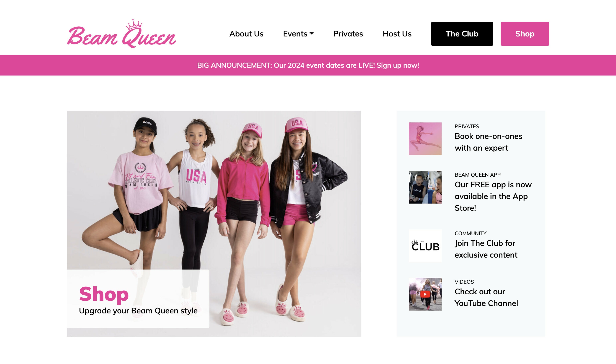Open the About Us page
This screenshot has height=364, width=616.
pos(246,34)
